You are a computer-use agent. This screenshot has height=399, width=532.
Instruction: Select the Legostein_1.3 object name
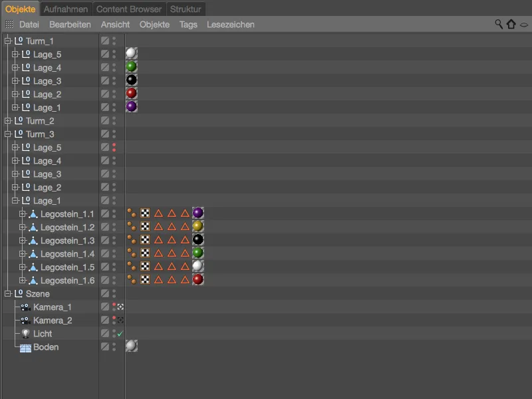pos(68,241)
